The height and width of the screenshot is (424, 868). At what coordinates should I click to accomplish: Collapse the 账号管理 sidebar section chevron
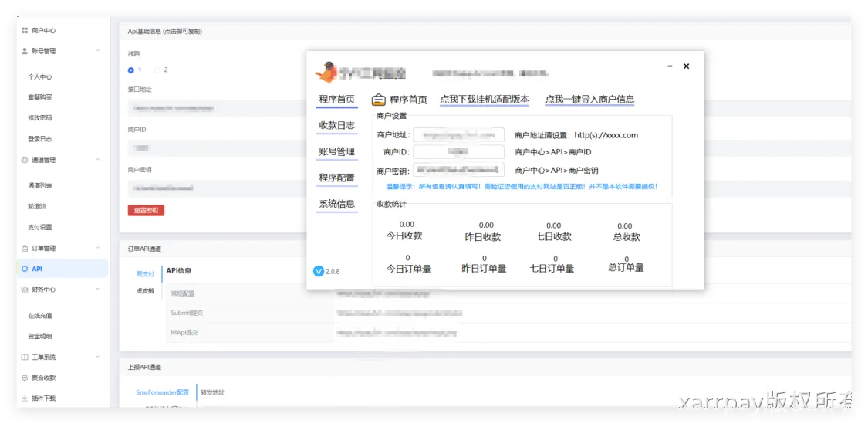tap(97, 51)
